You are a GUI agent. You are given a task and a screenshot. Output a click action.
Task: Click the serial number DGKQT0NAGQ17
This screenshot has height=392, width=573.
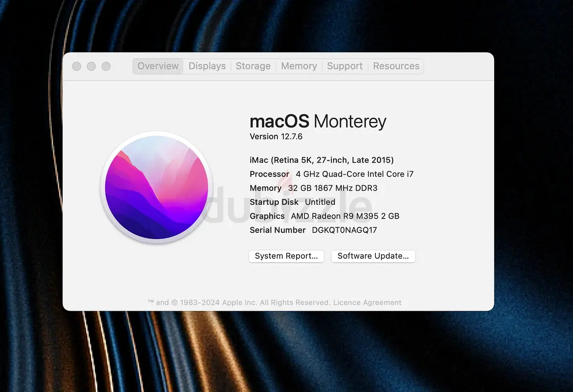tap(344, 230)
